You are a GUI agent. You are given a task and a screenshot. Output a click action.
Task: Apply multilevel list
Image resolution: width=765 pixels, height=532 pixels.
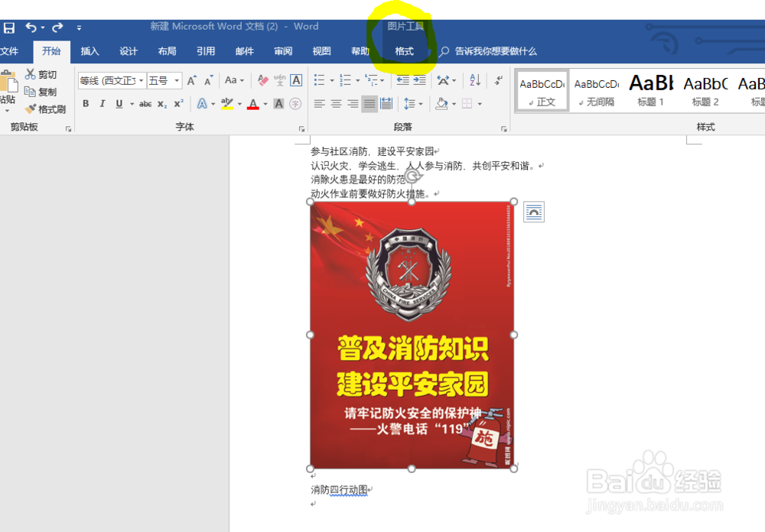(371, 80)
